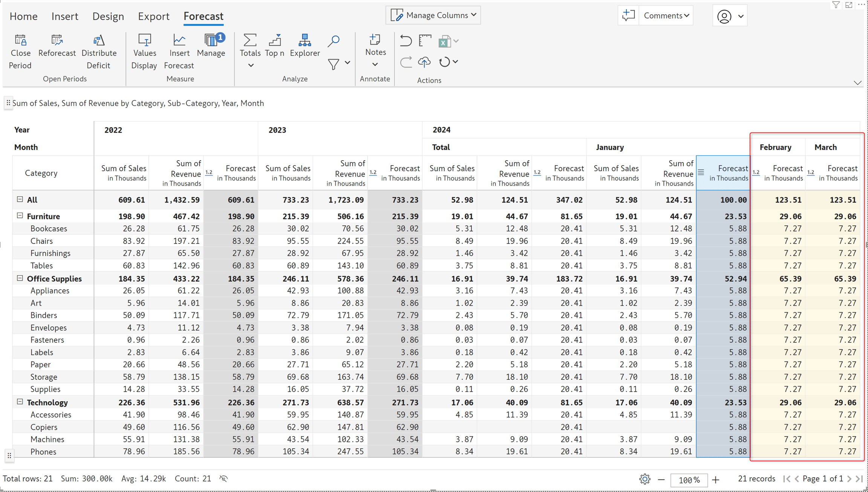This screenshot has width=868, height=492.
Task: Collapse the Furniture category row
Action: pyautogui.click(x=20, y=216)
